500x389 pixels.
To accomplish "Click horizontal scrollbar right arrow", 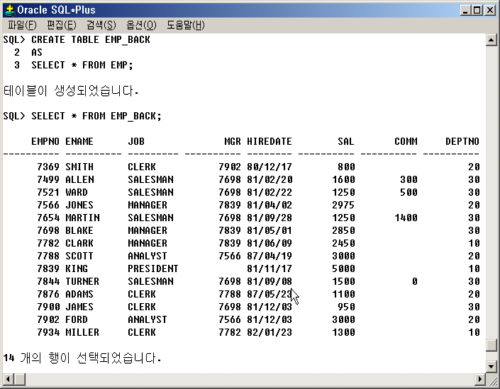I will pyautogui.click(x=480, y=379).
